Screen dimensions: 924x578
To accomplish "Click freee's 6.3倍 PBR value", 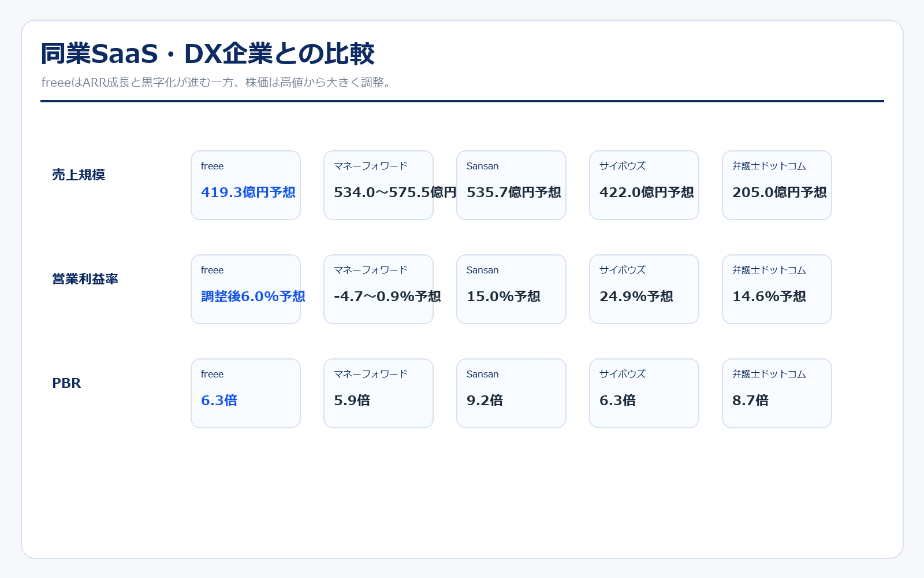I will [219, 400].
